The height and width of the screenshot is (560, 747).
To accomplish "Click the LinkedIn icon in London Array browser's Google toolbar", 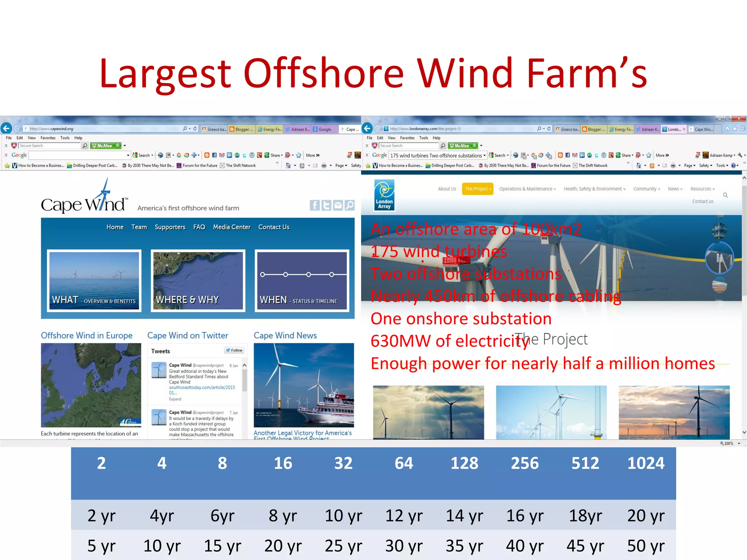I will (x=582, y=155).
